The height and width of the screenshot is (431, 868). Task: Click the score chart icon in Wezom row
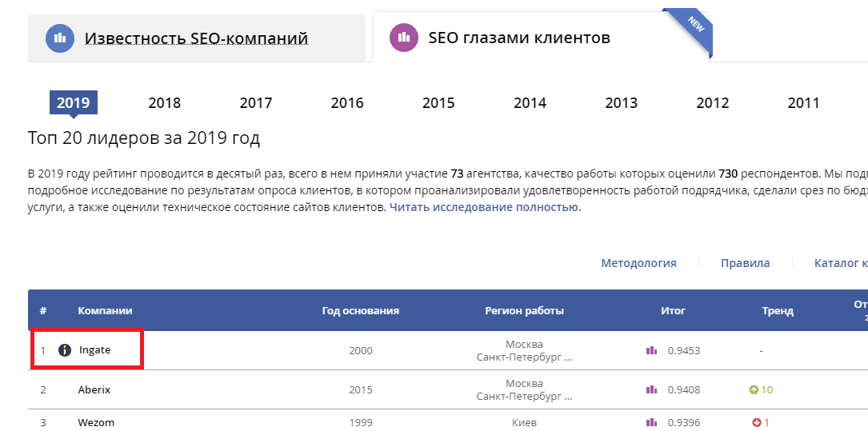[651, 422]
